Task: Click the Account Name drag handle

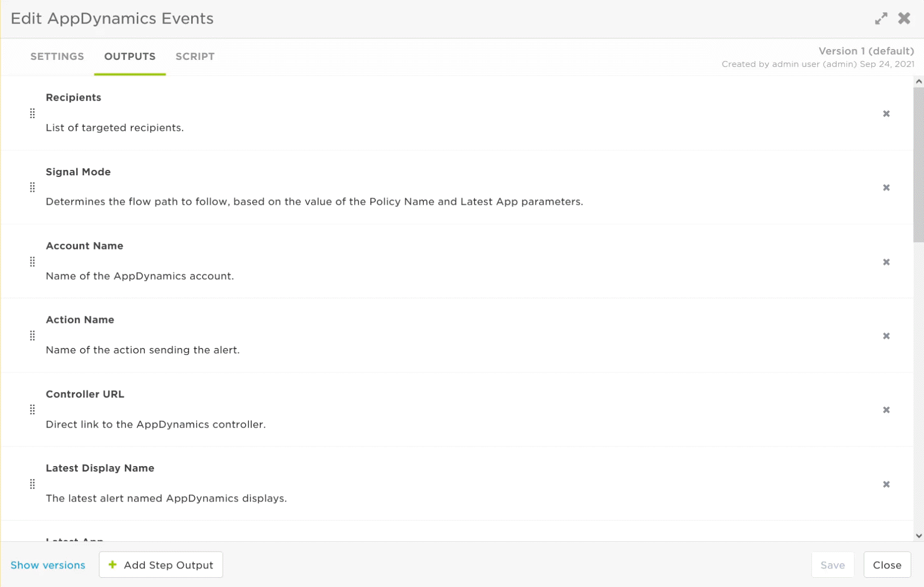Action: point(32,262)
